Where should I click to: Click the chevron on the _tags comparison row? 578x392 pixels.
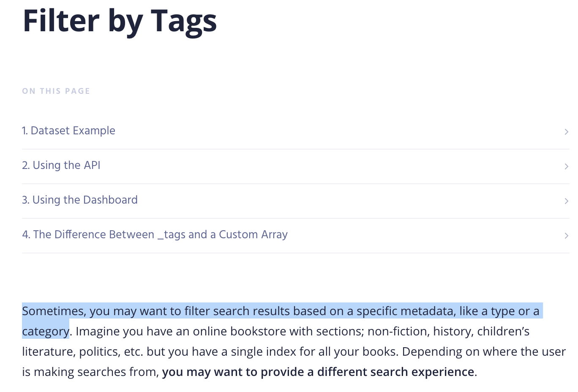point(567,236)
